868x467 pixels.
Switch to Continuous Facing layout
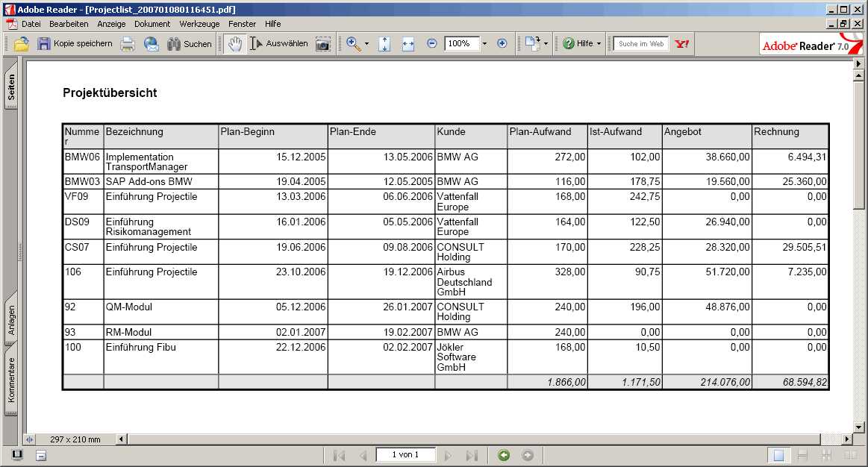click(826, 455)
